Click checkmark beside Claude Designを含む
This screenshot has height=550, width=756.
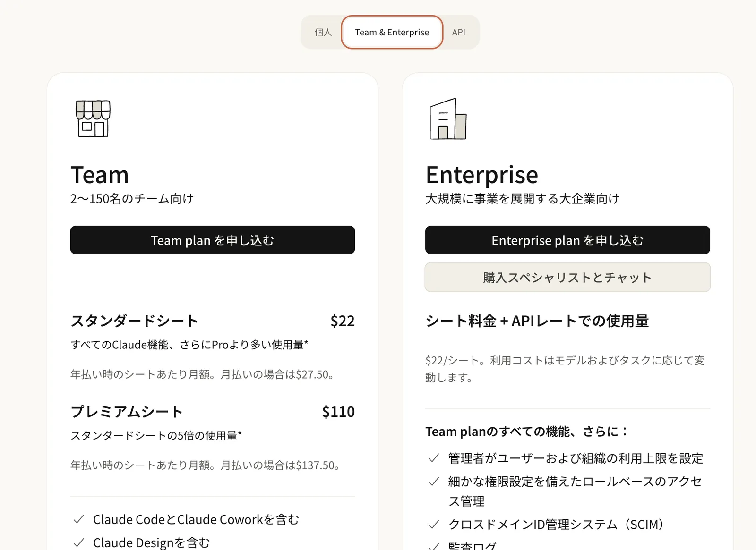(x=79, y=542)
